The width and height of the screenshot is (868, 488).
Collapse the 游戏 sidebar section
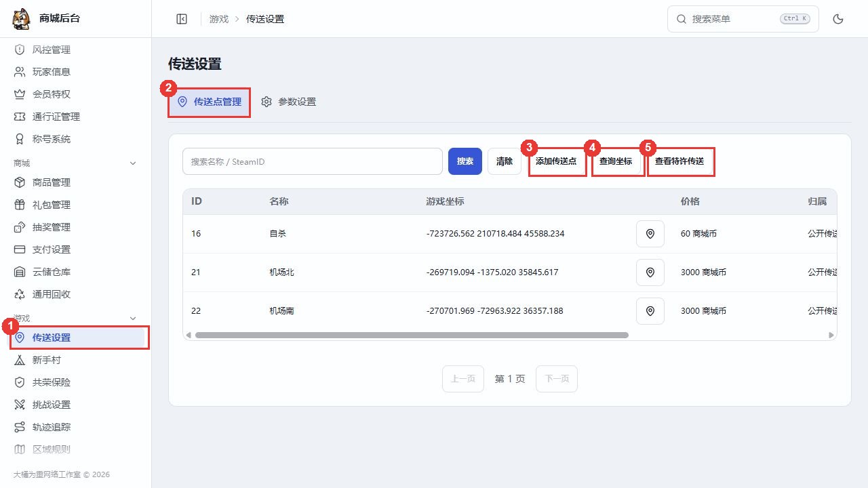133,319
